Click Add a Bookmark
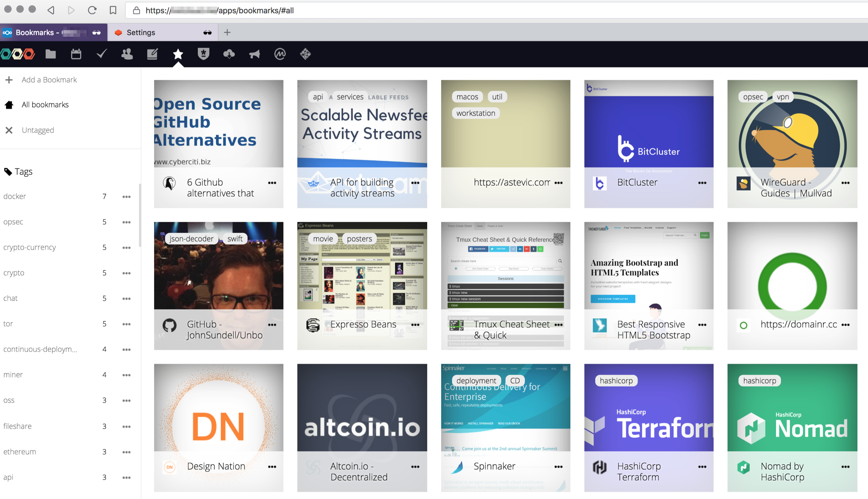Viewport: 868px width, 499px height. [x=49, y=80]
